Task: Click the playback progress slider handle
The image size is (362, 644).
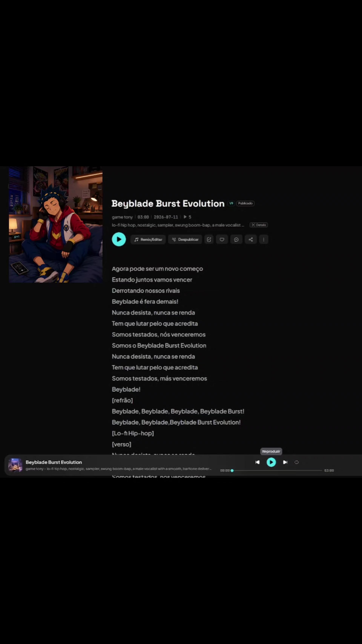Action: (x=232, y=470)
